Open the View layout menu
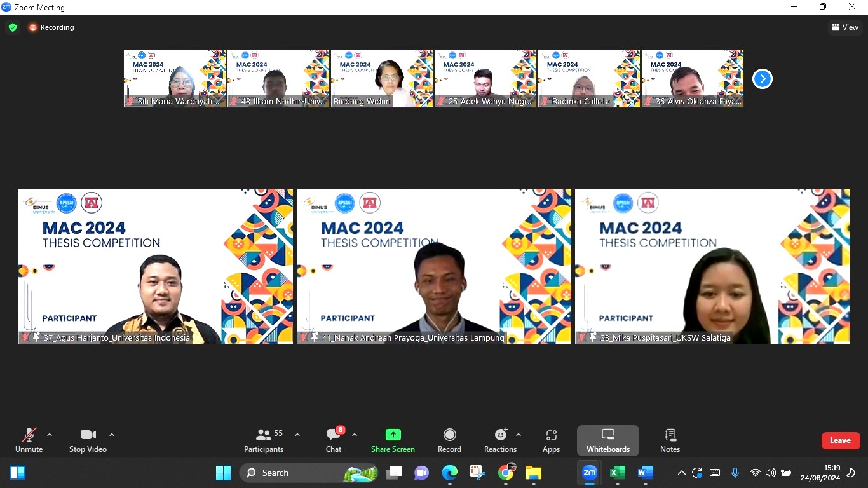868x488 pixels. coord(845,27)
